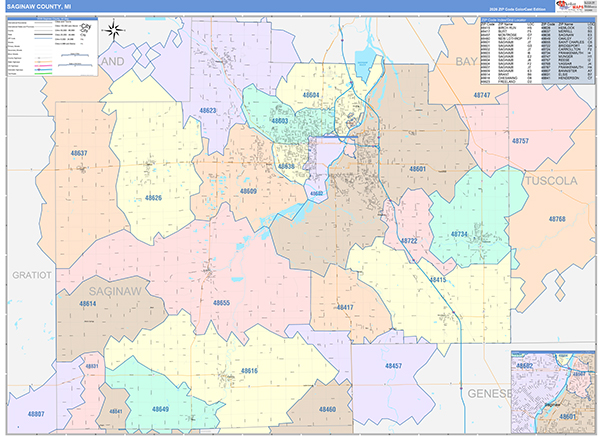Select ZIP code label 48768
The image size is (600, 436).
click(557, 219)
